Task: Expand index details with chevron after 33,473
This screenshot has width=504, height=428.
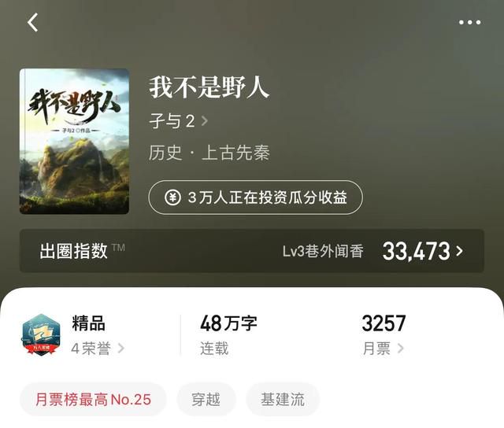Action: coord(460,251)
